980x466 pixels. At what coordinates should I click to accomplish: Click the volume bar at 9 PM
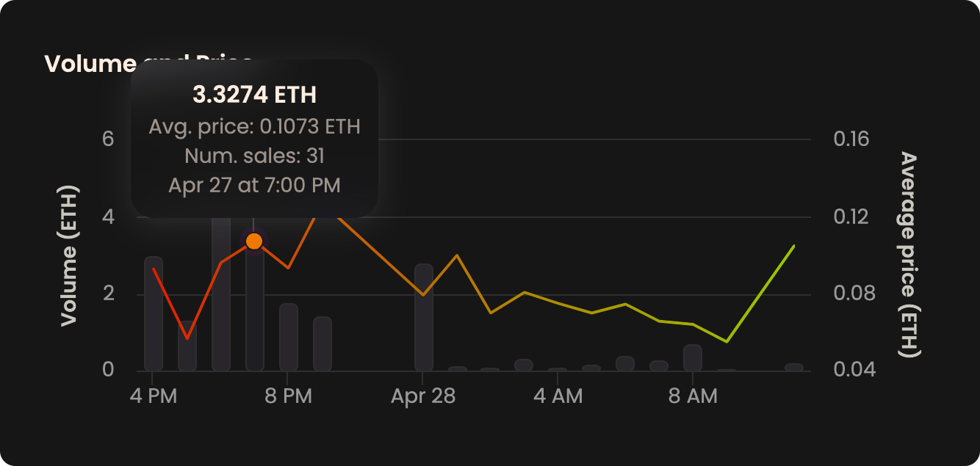click(323, 343)
